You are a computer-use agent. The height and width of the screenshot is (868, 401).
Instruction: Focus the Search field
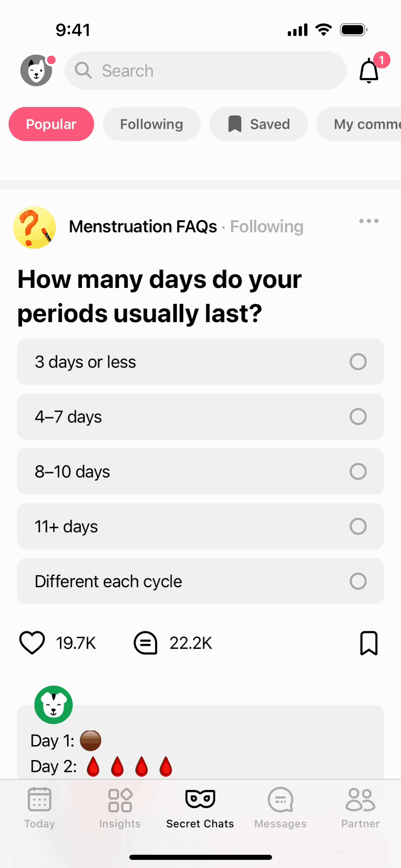coord(206,71)
